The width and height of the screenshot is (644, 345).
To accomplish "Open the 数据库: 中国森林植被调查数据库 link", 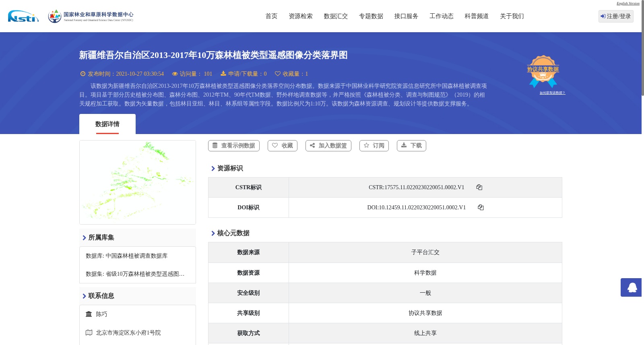I will pos(127,256).
